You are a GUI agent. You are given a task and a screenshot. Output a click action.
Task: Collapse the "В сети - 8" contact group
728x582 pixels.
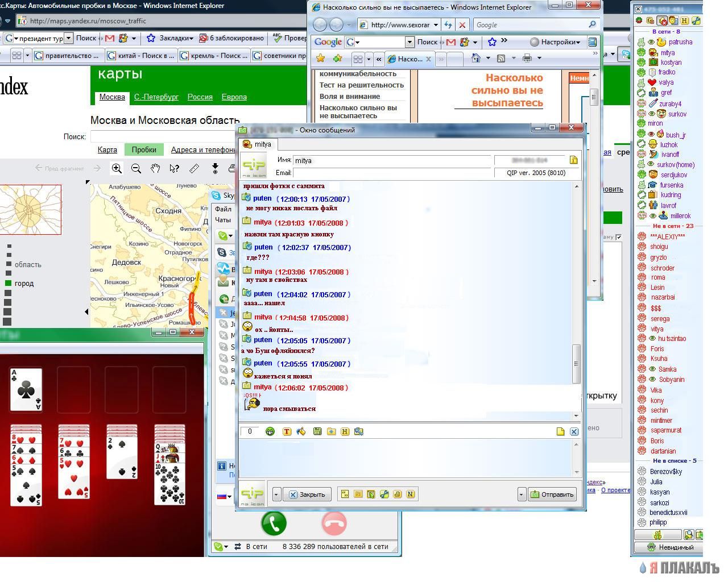[x=666, y=31]
